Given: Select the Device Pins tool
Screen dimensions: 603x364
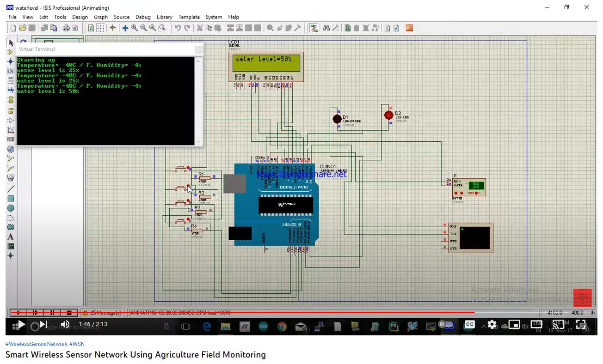Looking at the screenshot, I should (x=11, y=120).
